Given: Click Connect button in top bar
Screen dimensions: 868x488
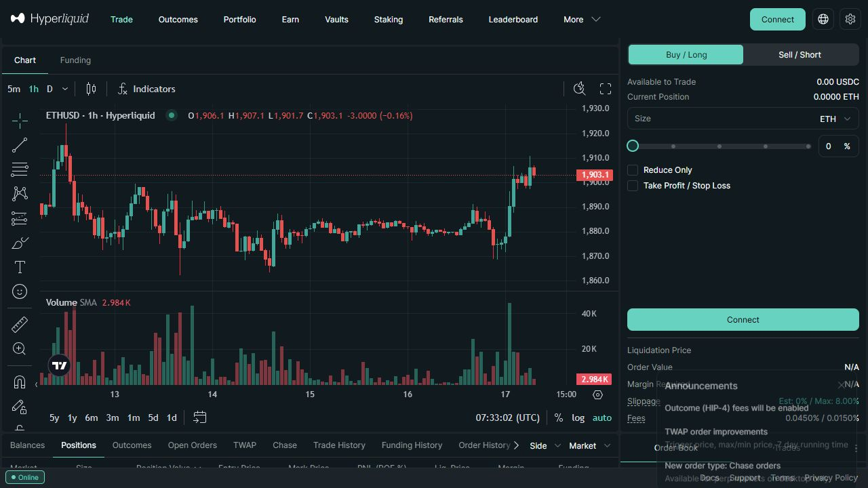Looking at the screenshot, I should 777,20.
